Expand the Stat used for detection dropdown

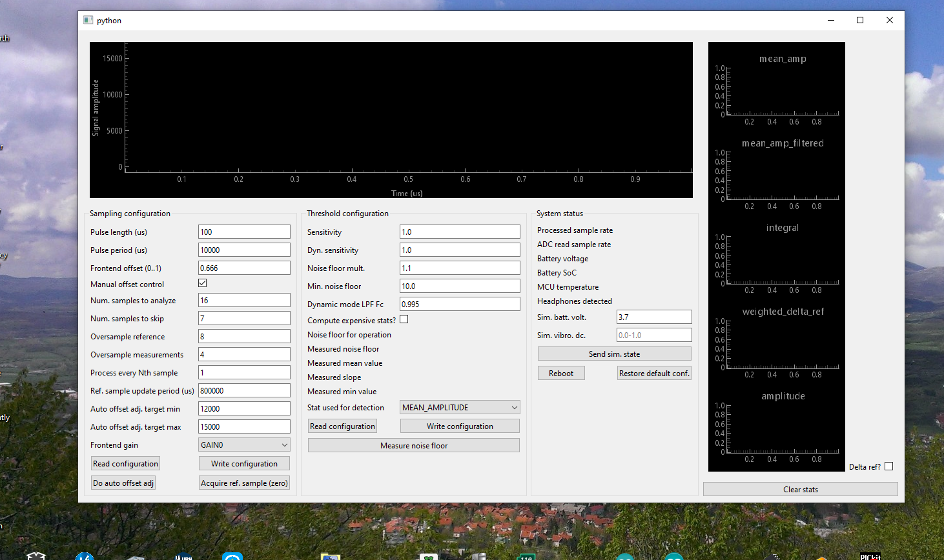[x=460, y=407]
